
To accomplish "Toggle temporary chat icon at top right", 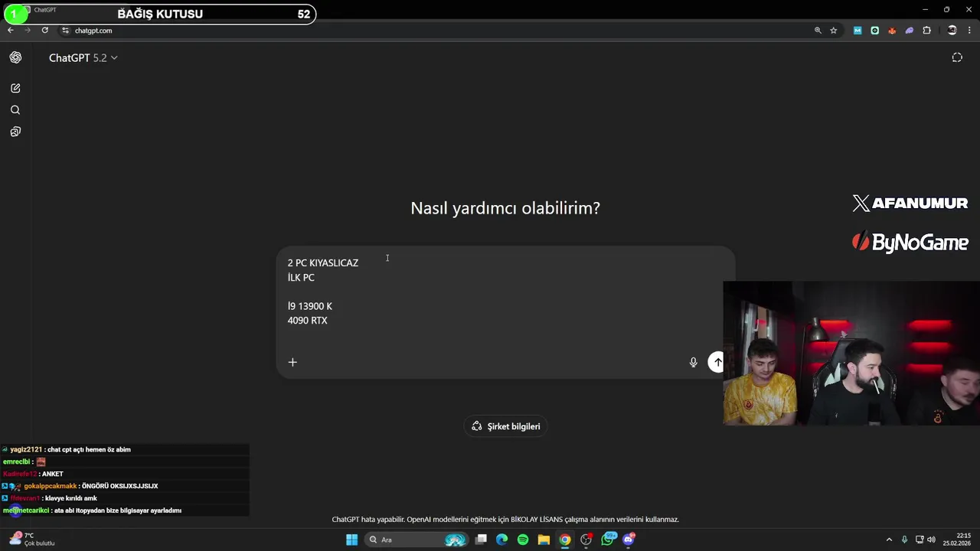I will (957, 57).
